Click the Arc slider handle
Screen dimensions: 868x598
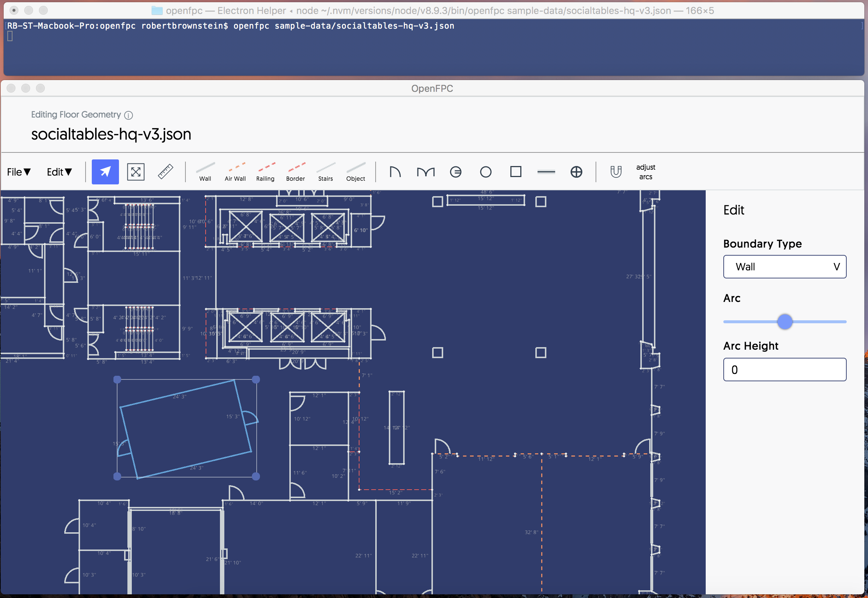click(x=785, y=322)
